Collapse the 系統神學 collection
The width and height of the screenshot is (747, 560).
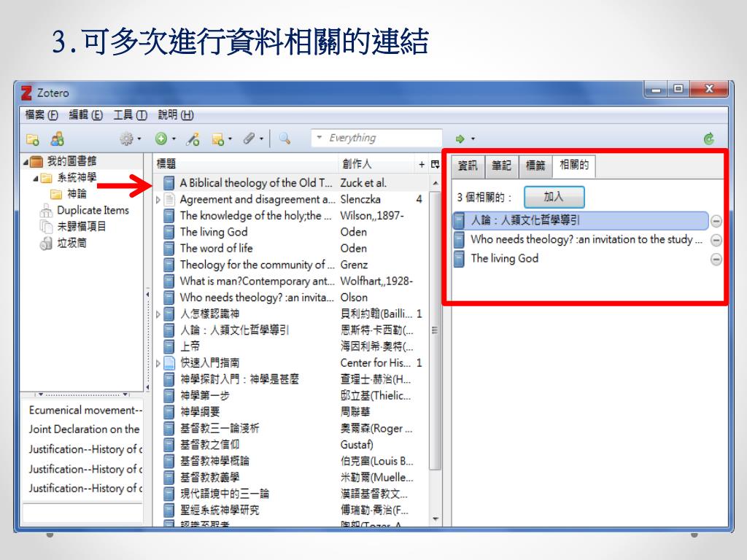point(36,179)
